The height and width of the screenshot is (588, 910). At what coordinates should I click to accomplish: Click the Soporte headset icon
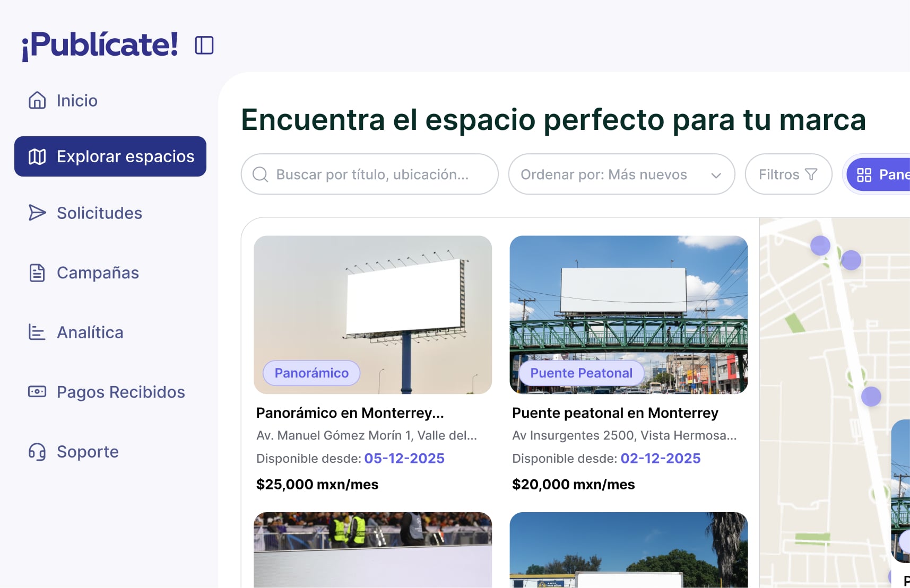click(37, 452)
